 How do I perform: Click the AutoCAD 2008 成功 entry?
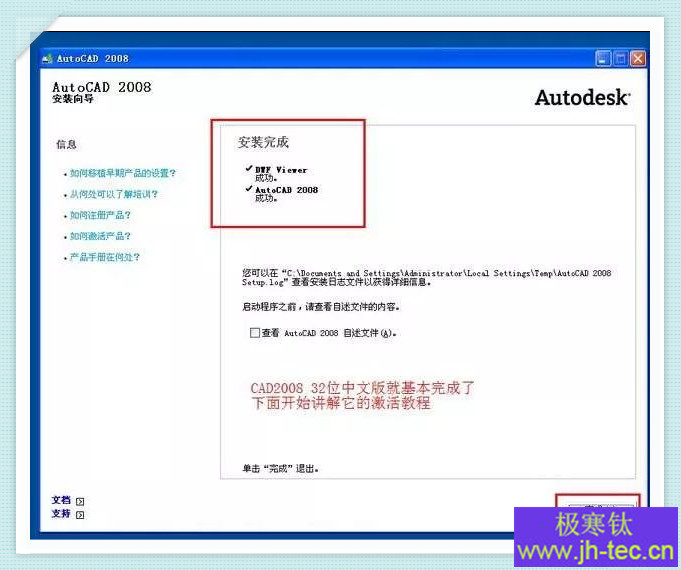(282, 194)
